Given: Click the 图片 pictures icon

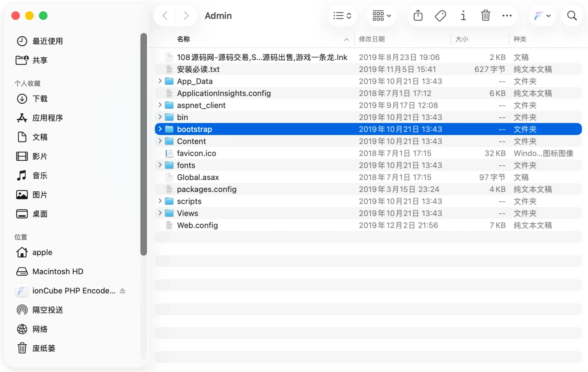Looking at the screenshot, I should pos(22,195).
